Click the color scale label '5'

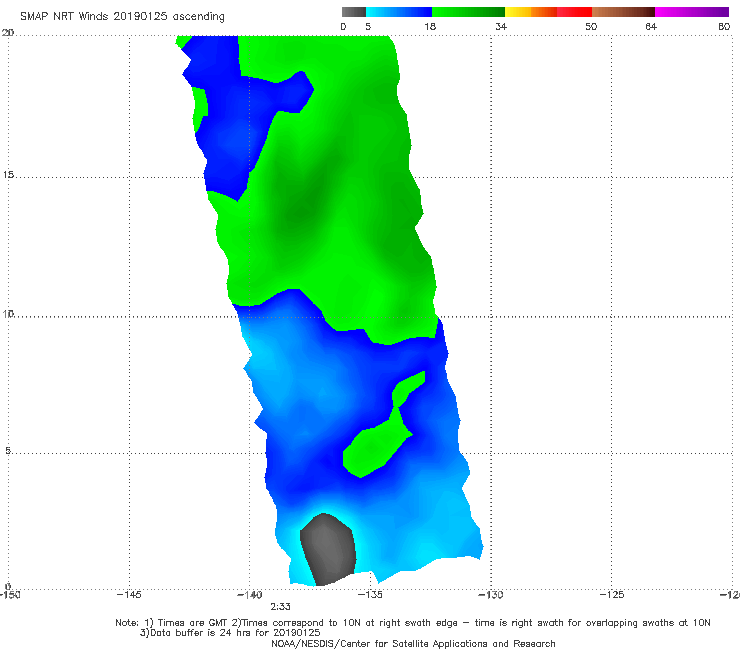tap(368, 26)
